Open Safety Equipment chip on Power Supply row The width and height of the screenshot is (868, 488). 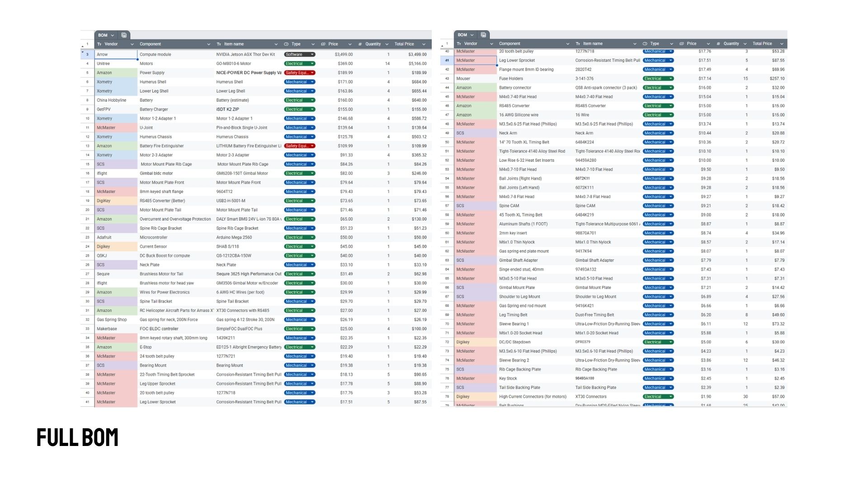[x=299, y=73]
